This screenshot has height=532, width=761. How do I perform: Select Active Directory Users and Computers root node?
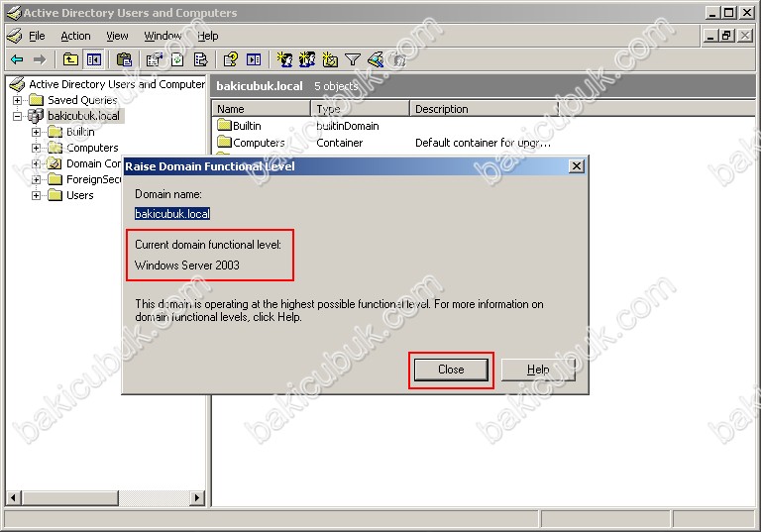[x=117, y=84]
